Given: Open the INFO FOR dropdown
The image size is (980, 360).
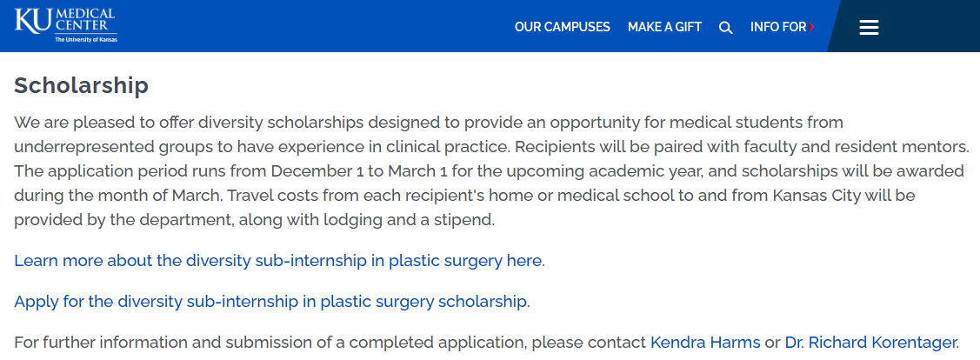Looking at the screenshot, I should coord(778,27).
